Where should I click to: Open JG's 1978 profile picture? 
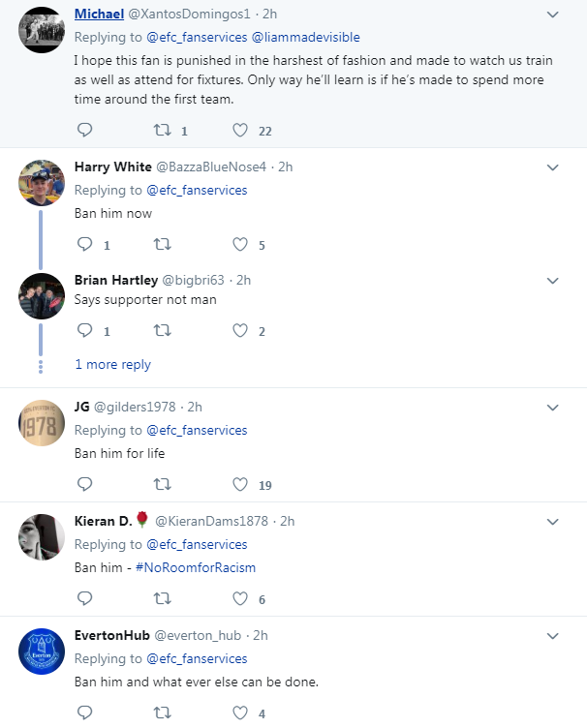coord(42,422)
